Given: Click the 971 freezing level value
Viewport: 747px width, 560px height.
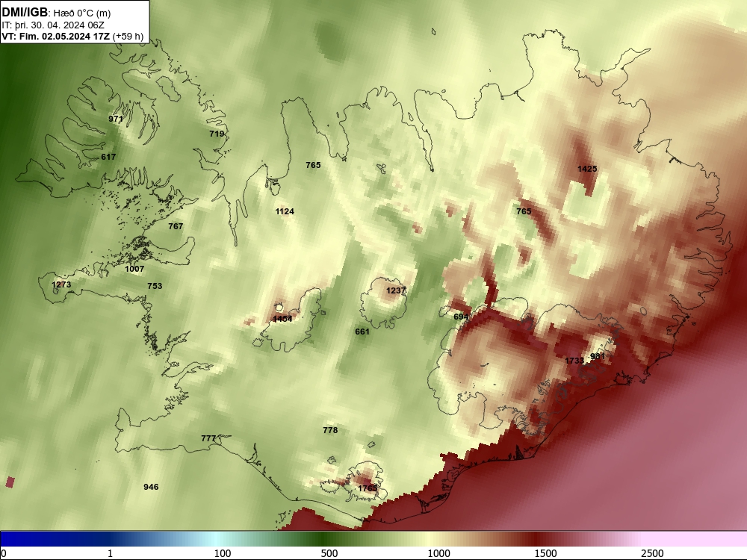Looking at the screenshot, I should click(x=116, y=119).
